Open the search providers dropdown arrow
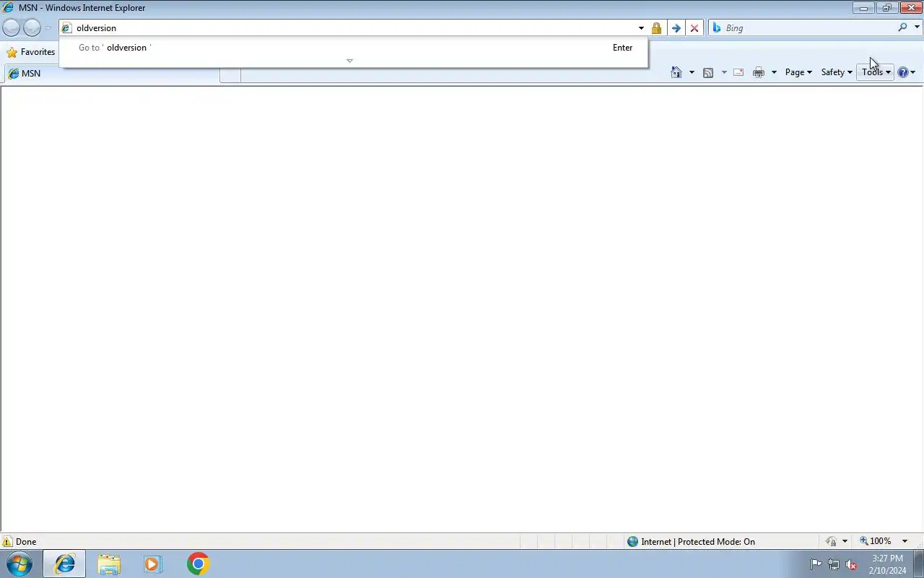Screen dimensions: 924x578 pyautogui.click(x=918, y=27)
